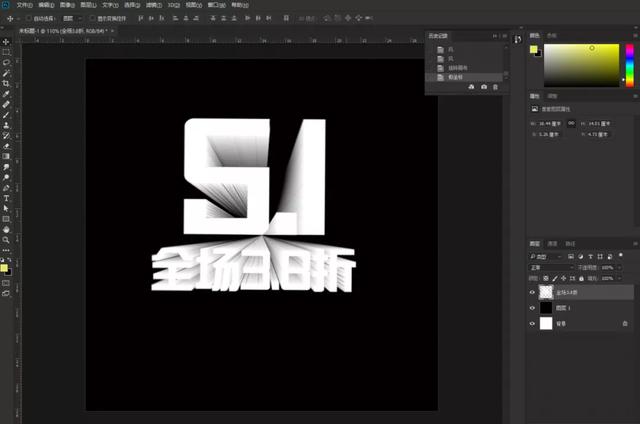Open the layer opacity 100% dropdown
The width and height of the screenshot is (640, 424).
[618, 268]
